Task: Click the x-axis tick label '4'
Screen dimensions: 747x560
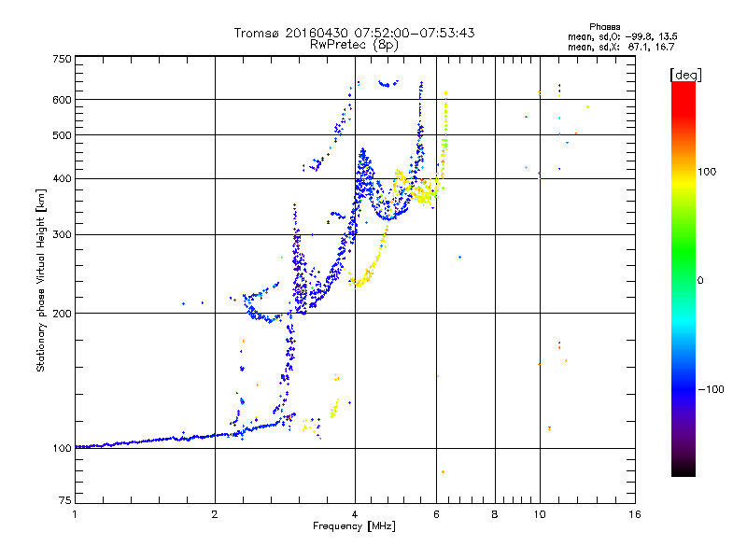Action: [x=355, y=514]
